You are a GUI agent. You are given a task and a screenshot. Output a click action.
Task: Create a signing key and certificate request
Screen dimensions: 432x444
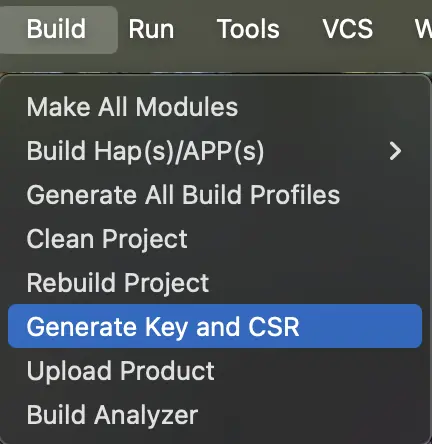point(215,326)
